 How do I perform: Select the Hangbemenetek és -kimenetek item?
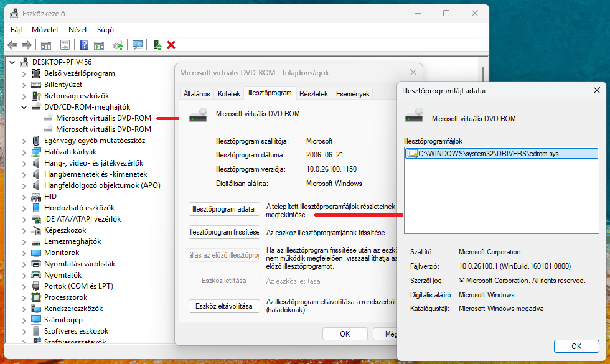(x=95, y=174)
